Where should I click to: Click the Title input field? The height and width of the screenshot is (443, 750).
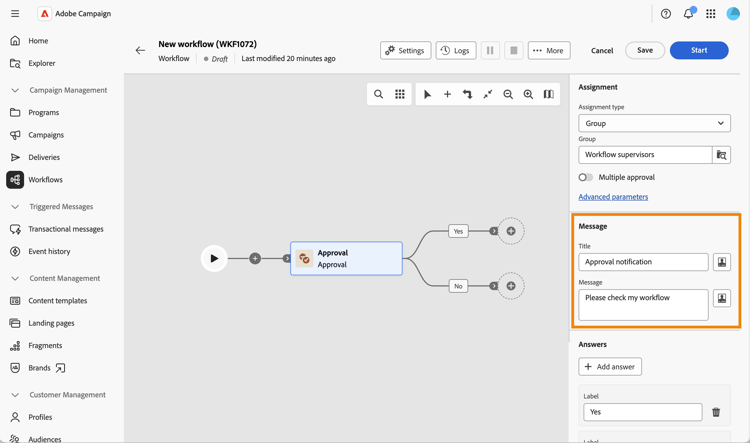(x=643, y=262)
